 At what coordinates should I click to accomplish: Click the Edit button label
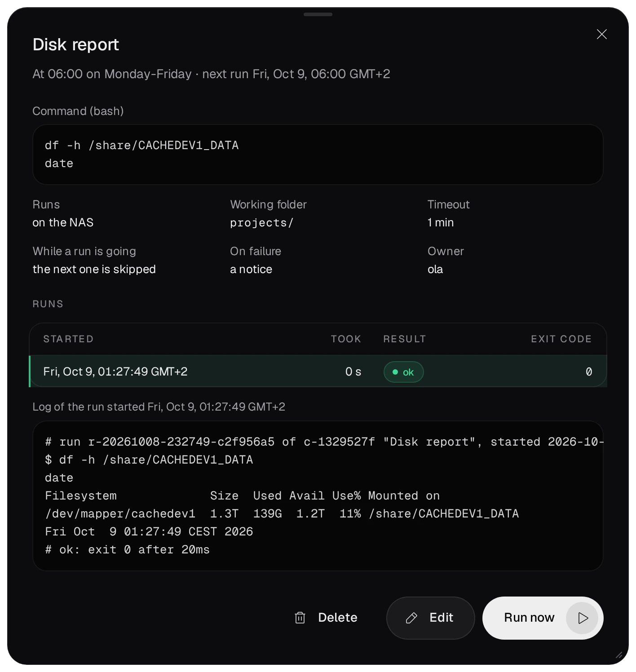[x=441, y=618]
